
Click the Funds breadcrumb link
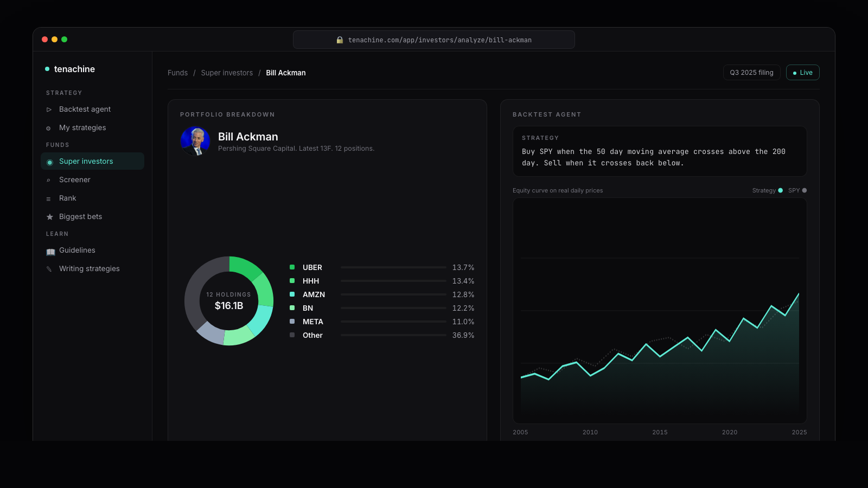(x=177, y=73)
